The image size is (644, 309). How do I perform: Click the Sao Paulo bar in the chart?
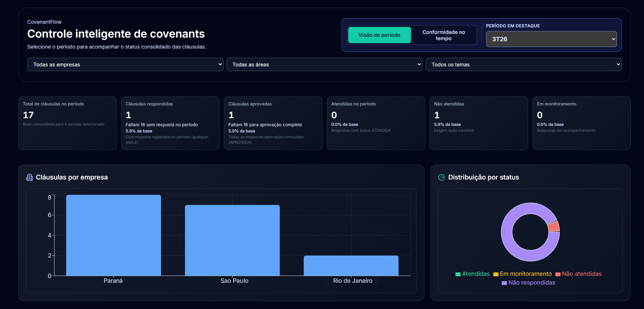coord(232,240)
